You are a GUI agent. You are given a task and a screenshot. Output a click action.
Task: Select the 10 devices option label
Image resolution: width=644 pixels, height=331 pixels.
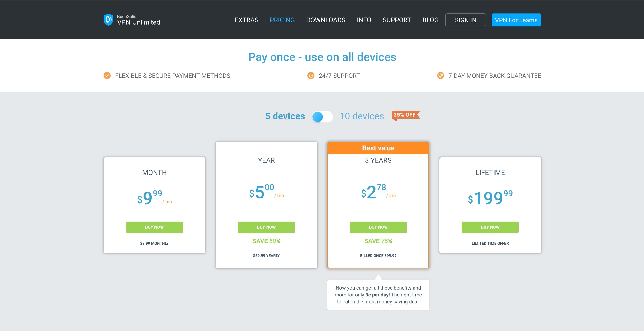(x=362, y=116)
